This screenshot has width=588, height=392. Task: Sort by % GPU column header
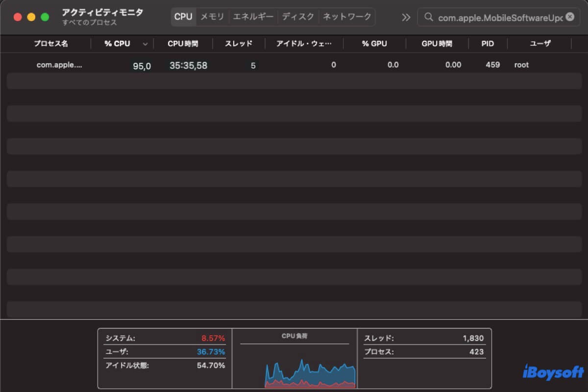click(374, 44)
